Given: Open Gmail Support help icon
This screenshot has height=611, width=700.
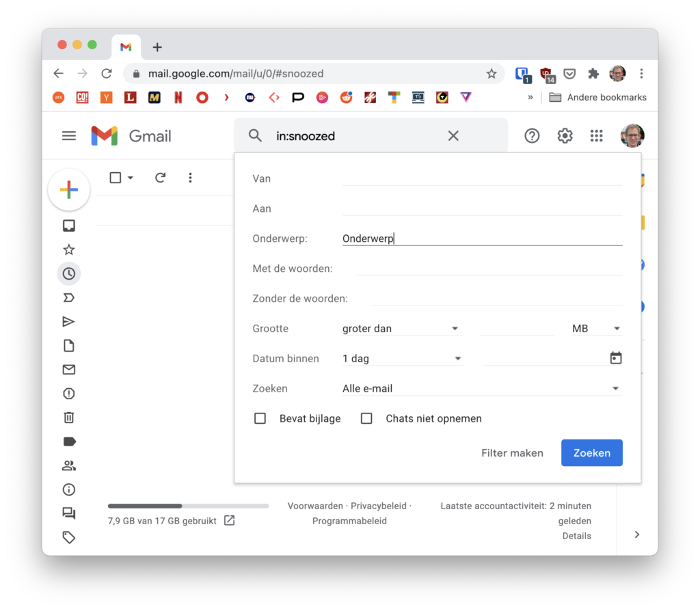Looking at the screenshot, I should click(x=532, y=136).
